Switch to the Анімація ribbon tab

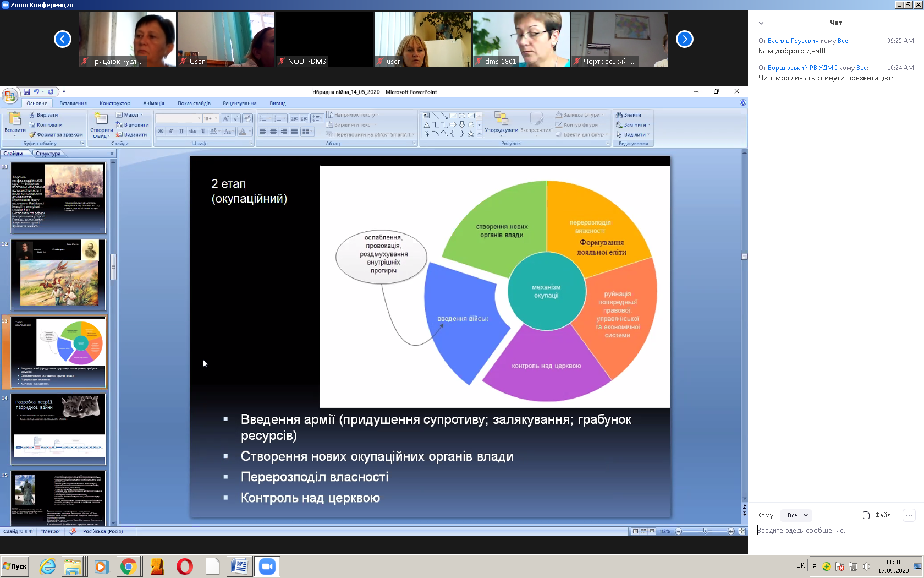coord(154,103)
